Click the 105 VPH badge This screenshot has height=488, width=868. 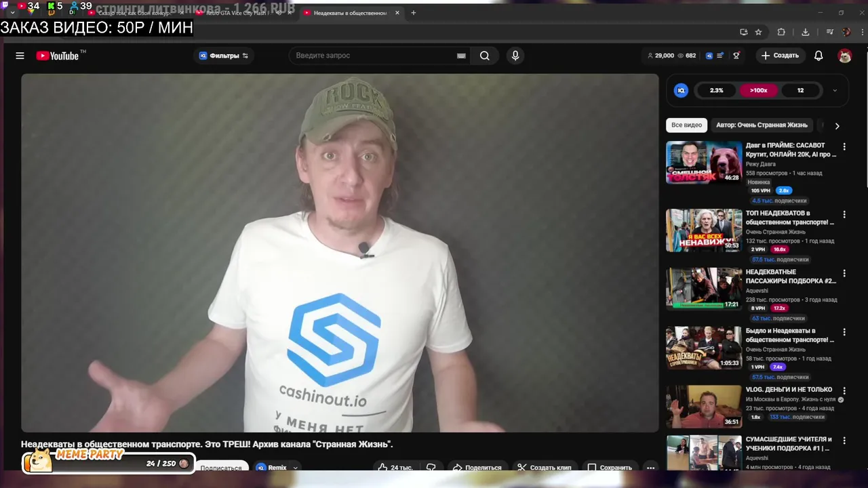pyautogui.click(x=760, y=191)
